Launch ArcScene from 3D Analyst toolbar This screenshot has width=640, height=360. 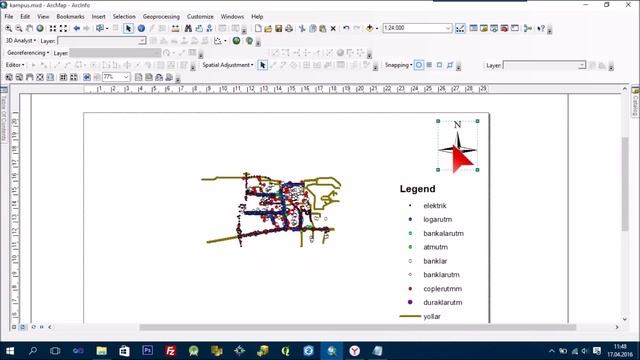pos(236,41)
